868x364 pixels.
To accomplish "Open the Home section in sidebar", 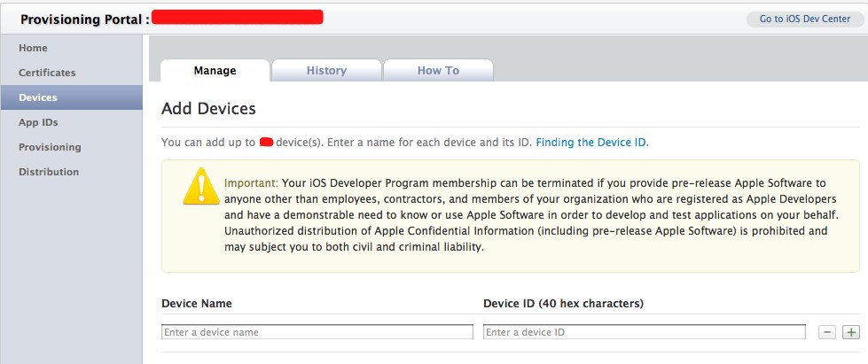I will click(x=33, y=48).
